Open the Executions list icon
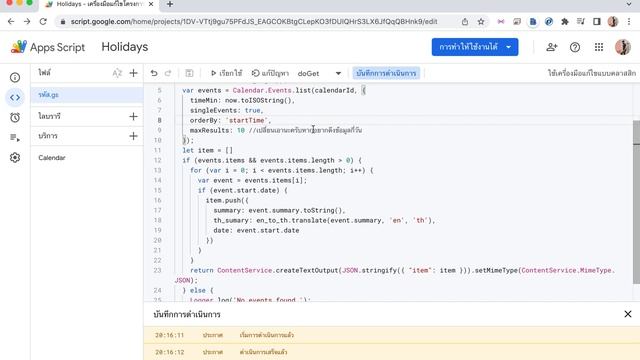 (15, 138)
